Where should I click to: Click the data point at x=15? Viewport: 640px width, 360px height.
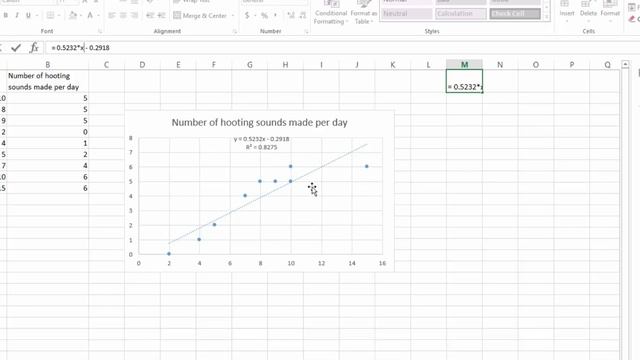tap(367, 166)
